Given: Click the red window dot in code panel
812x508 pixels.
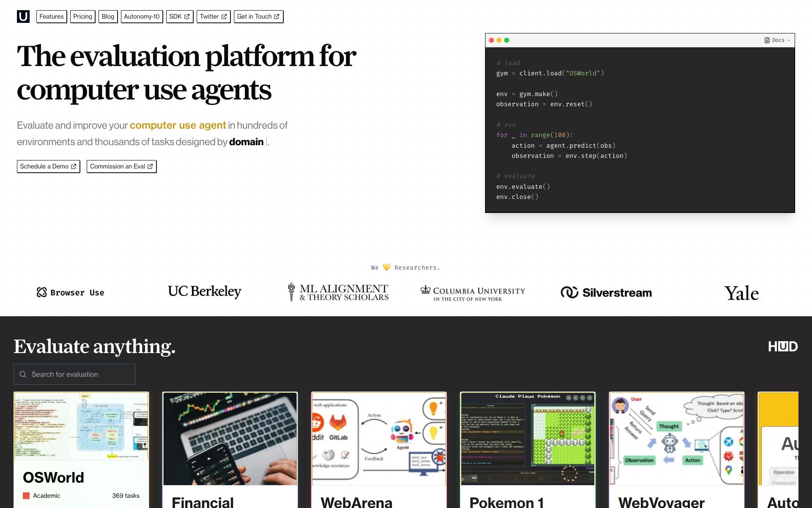Looking at the screenshot, I should [x=491, y=40].
